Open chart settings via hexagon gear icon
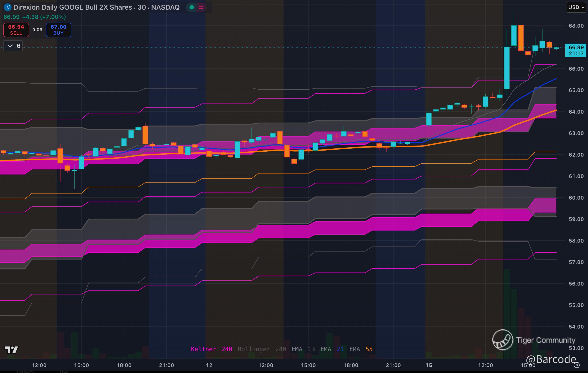Image resolution: width=588 pixels, height=373 pixels. (x=576, y=365)
